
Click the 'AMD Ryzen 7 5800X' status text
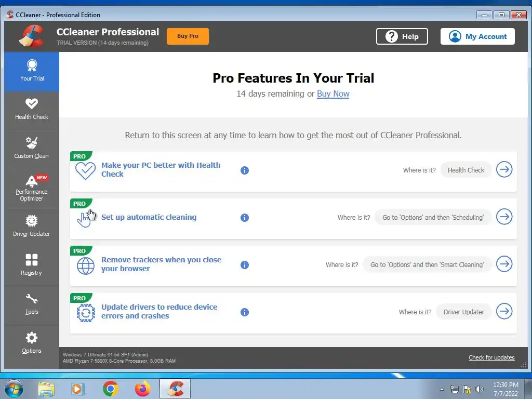click(x=119, y=361)
